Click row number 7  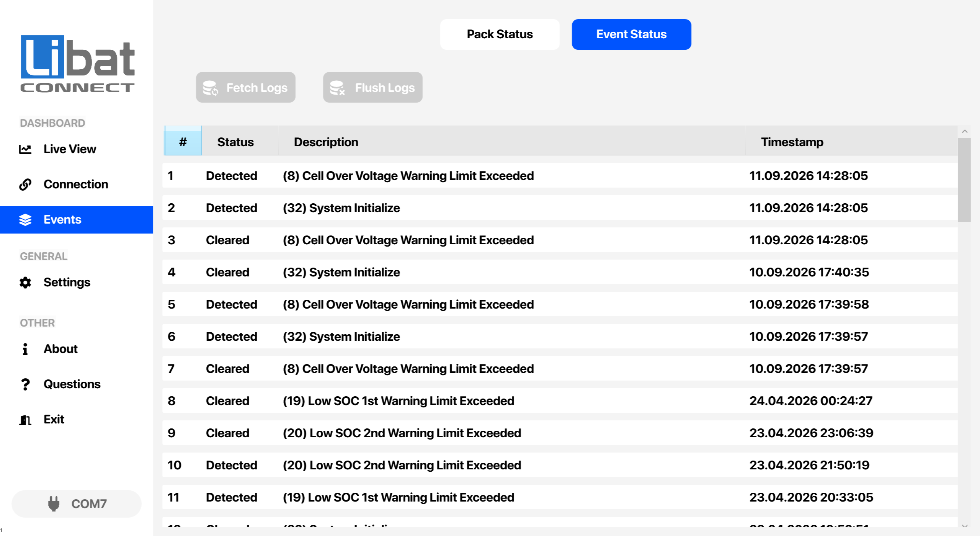tap(171, 369)
